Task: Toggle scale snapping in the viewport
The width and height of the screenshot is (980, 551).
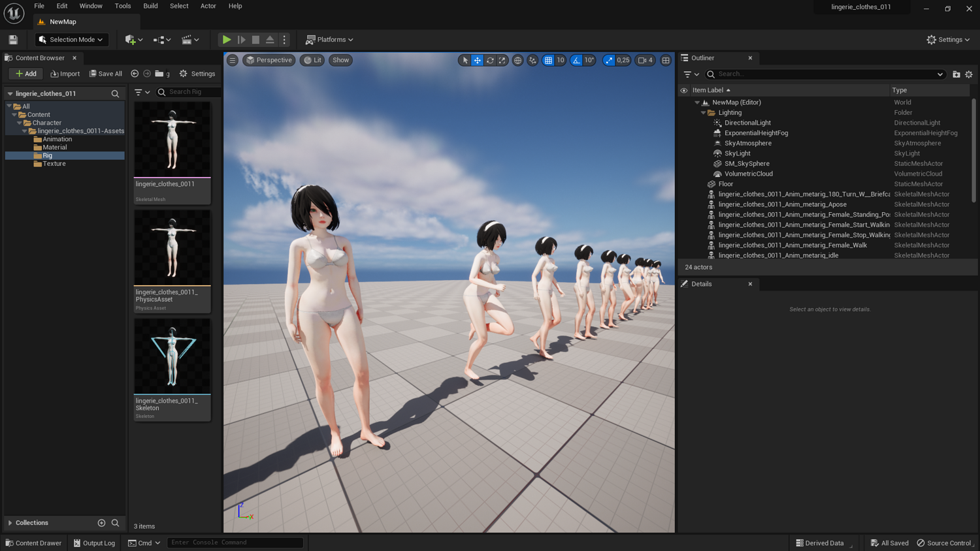Action: click(x=609, y=60)
